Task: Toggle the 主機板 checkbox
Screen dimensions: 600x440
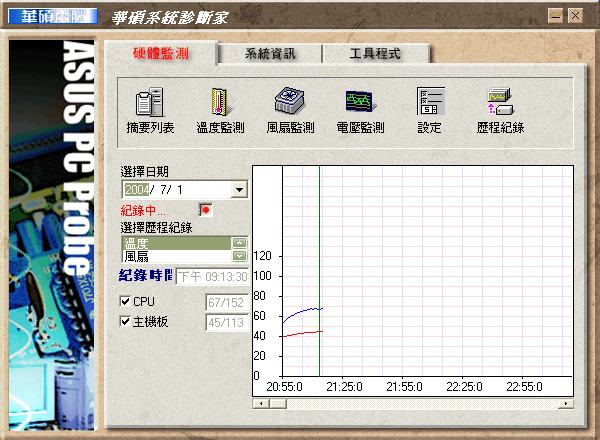Action: pos(125,321)
